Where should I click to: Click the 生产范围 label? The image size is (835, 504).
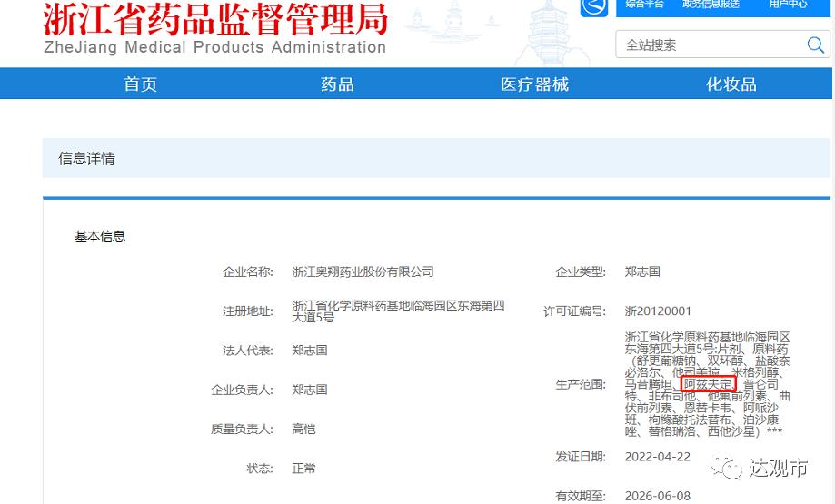click(x=581, y=384)
